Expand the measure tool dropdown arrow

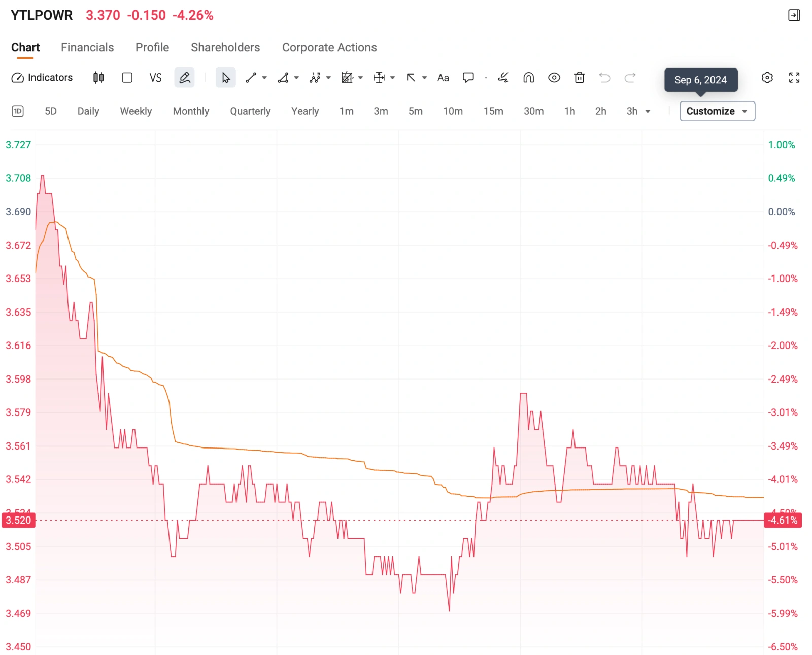click(x=392, y=78)
